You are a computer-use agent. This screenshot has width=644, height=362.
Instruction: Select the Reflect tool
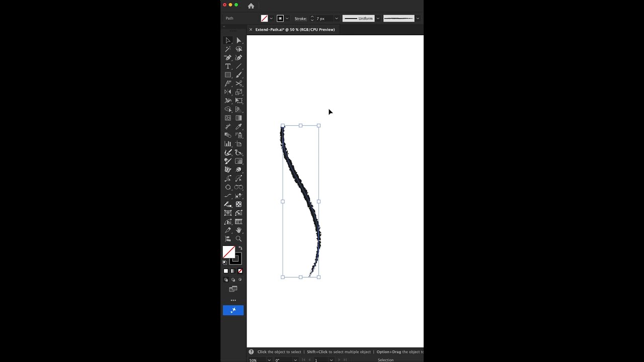click(228, 92)
